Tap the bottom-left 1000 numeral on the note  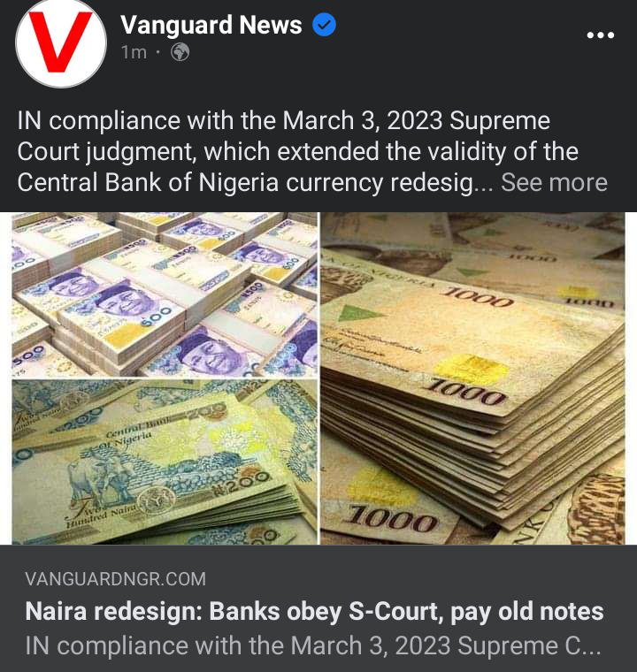(391, 521)
